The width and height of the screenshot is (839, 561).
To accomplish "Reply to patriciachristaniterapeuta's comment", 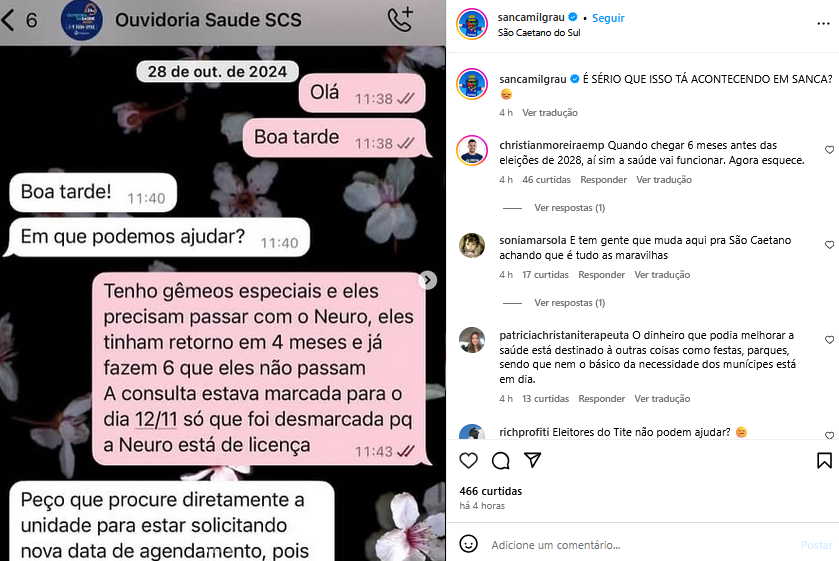I will tap(601, 398).
